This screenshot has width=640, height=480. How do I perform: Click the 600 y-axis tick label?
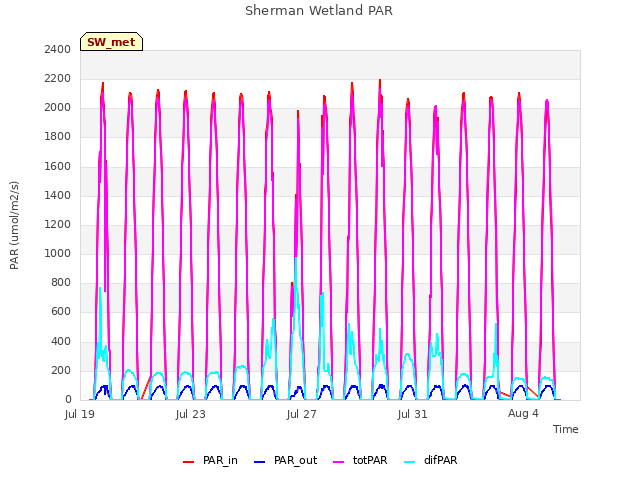pyautogui.click(x=61, y=312)
